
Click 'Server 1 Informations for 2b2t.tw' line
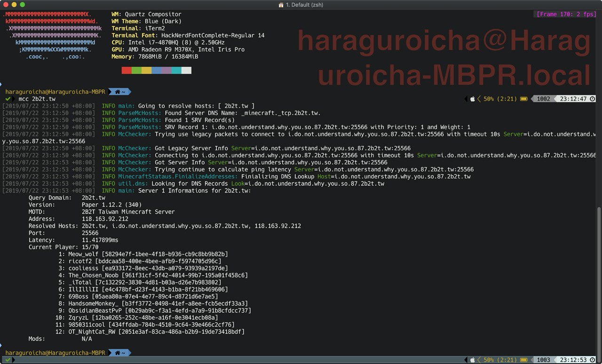tap(127, 190)
